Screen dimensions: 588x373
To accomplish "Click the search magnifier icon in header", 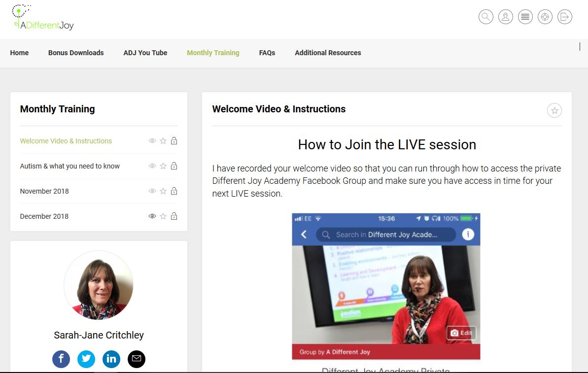I will tap(485, 17).
